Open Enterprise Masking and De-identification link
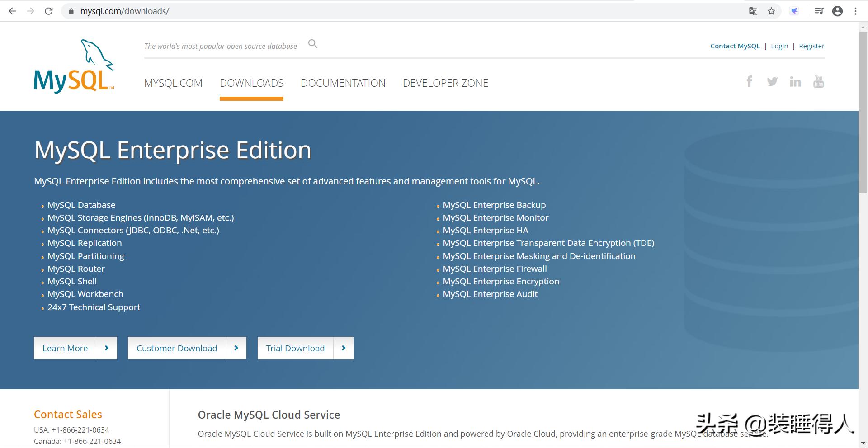The image size is (868, 448). pyautogui.click(x=539, y=256)
